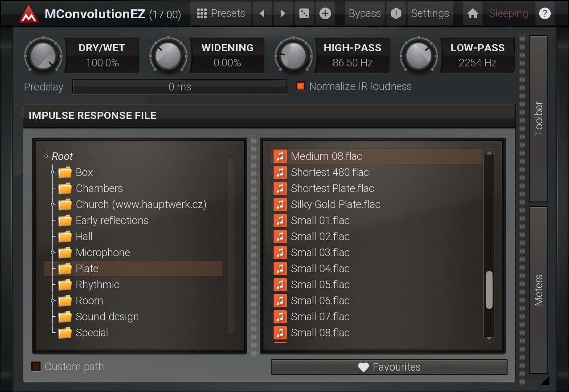Open the Toolbar side tab
Screen dimensions: 569x392
click(538, 118)
